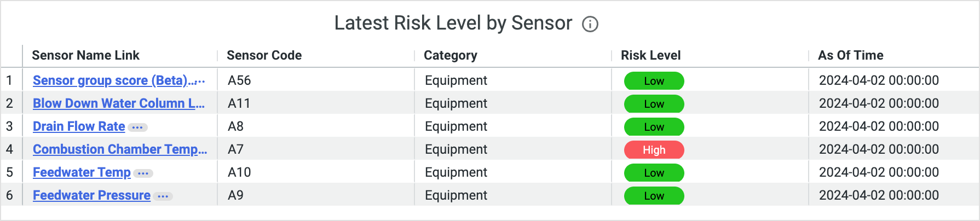Sort by the As Of Time header

(x=850, y=55)
